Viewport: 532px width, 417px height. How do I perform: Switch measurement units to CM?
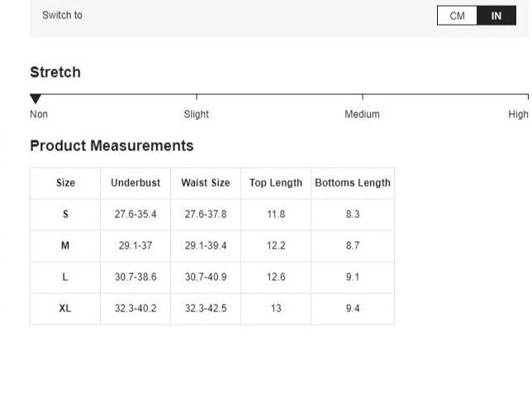457,16
